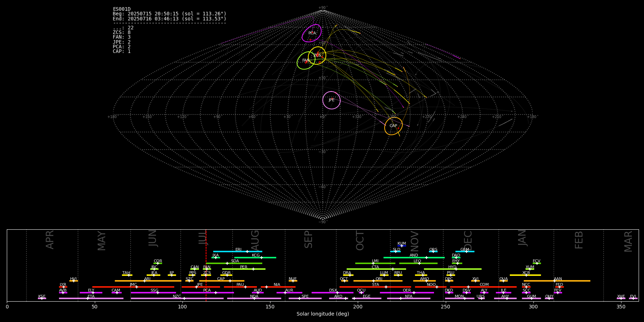This screenshot has height=322, width=644.
Task: Click the PCA radiant circle on the sky map
Action: (x=312, y=33)
